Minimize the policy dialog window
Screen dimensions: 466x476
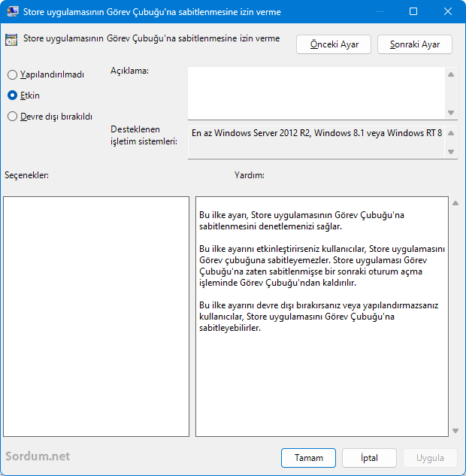click(x=380, y=11)
